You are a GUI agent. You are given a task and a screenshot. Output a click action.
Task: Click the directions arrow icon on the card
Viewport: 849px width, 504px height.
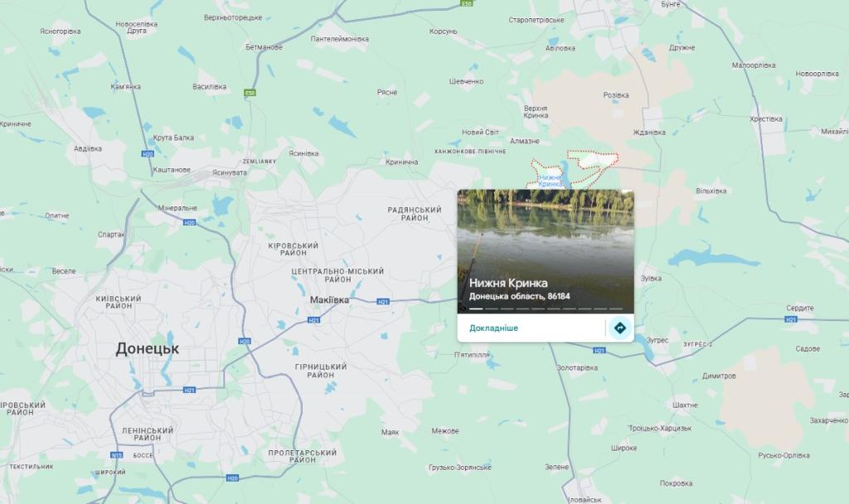click(620, 328)
